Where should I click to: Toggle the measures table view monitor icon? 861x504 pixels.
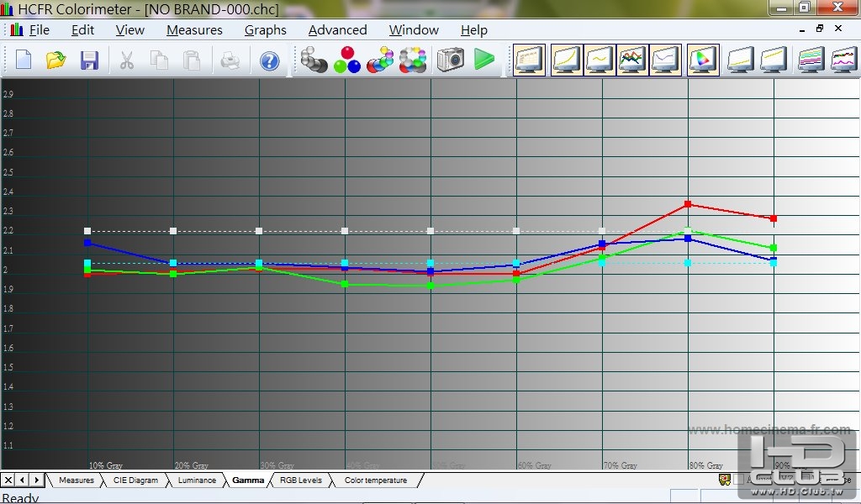coord(529,60)
